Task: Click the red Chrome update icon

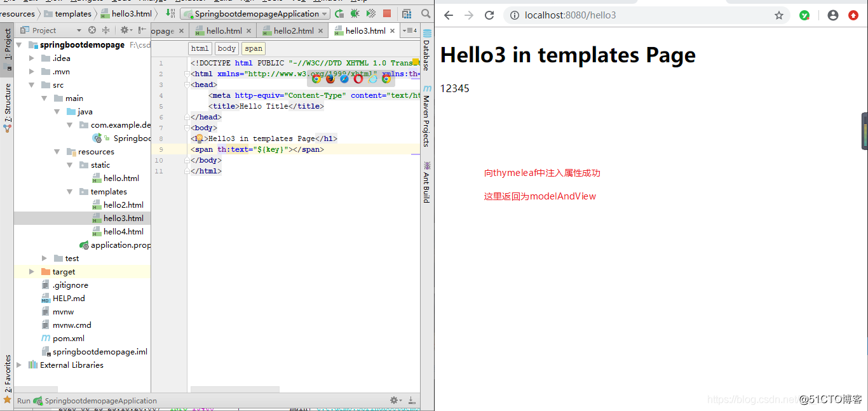Action: (x=853, y=15)
